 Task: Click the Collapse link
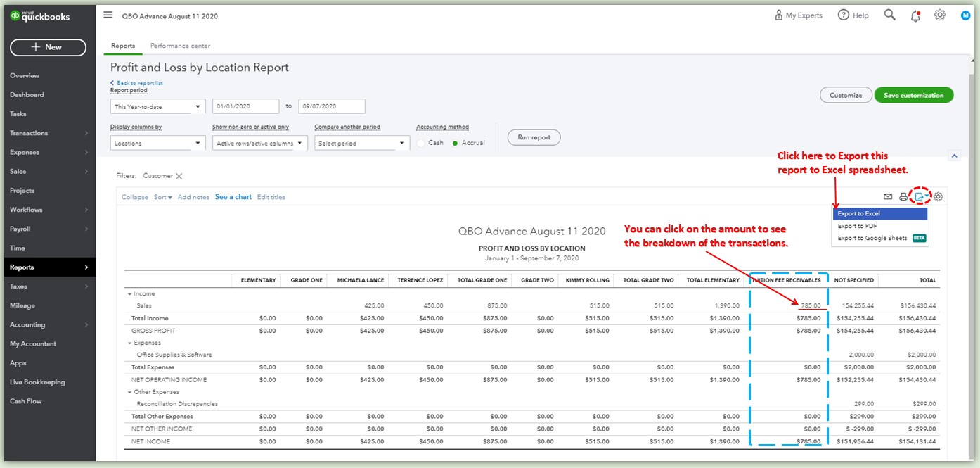[135, 197]
